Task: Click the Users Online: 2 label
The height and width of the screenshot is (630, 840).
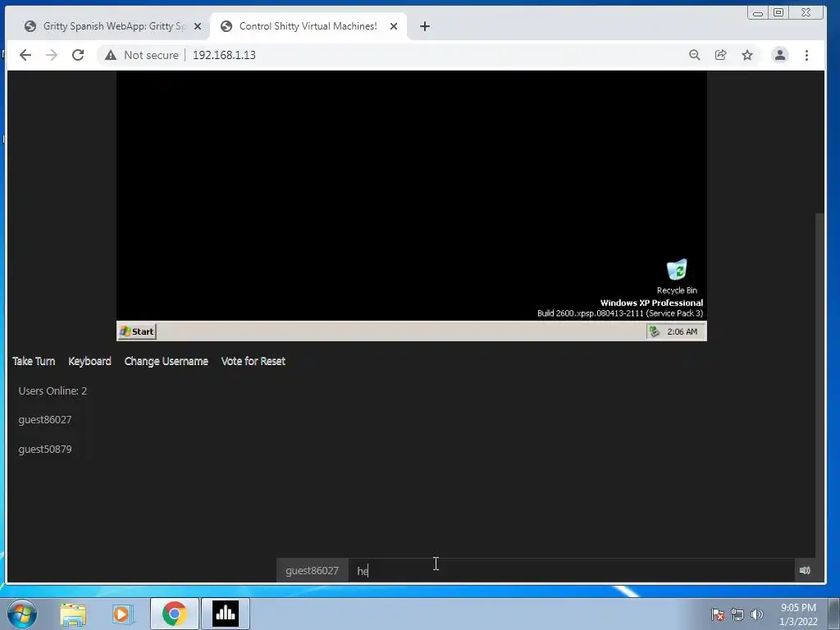Action: pos(52,390)
